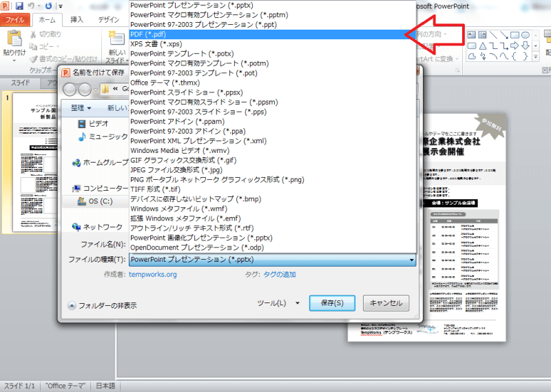Select the スライド pane tab
Screen dimensions: 551x392
[21, 83]
